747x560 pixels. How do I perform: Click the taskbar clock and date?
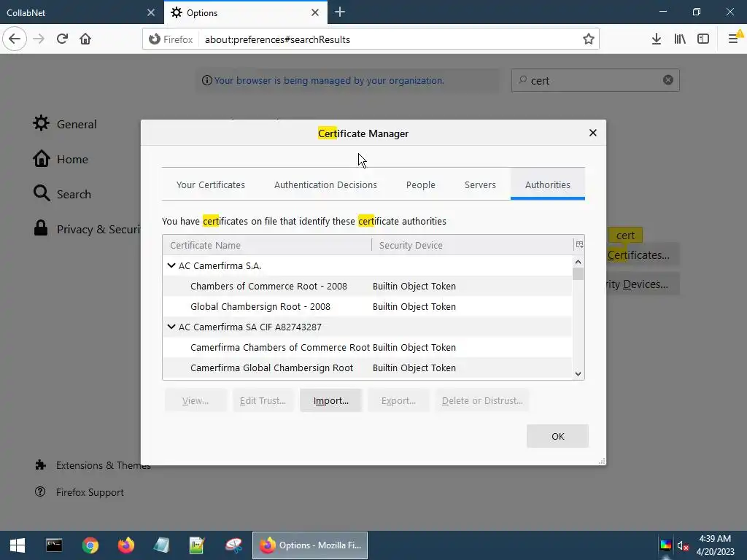(x=715, y=545)
